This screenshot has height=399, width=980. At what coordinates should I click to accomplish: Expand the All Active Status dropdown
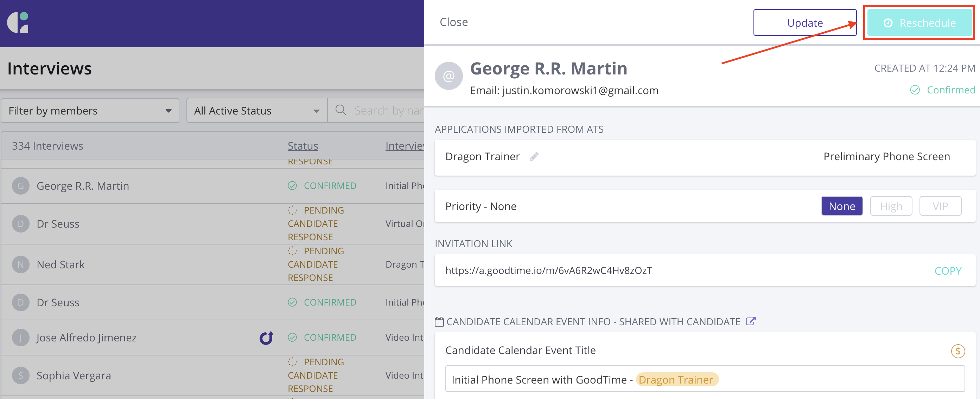pos(257,111)
